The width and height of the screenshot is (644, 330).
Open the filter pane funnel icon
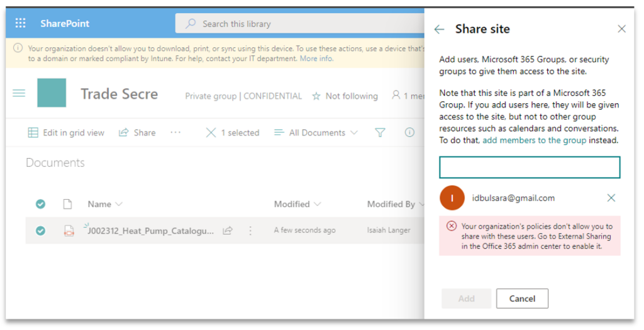(x=380, y=132)
